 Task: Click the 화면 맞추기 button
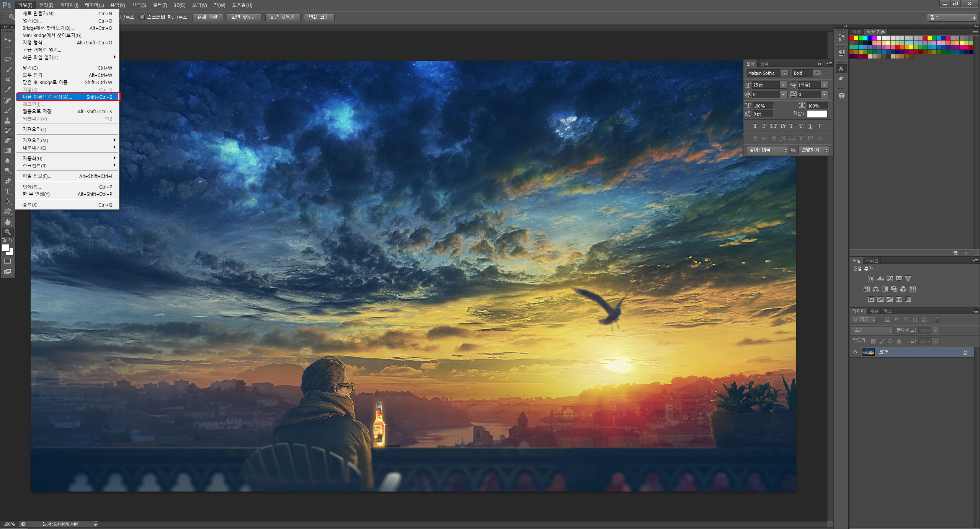coord(243,17)
